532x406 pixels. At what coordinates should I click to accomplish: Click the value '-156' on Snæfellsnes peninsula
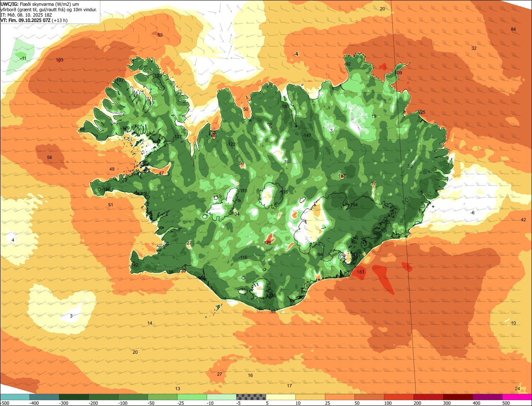tap(106, 189)
